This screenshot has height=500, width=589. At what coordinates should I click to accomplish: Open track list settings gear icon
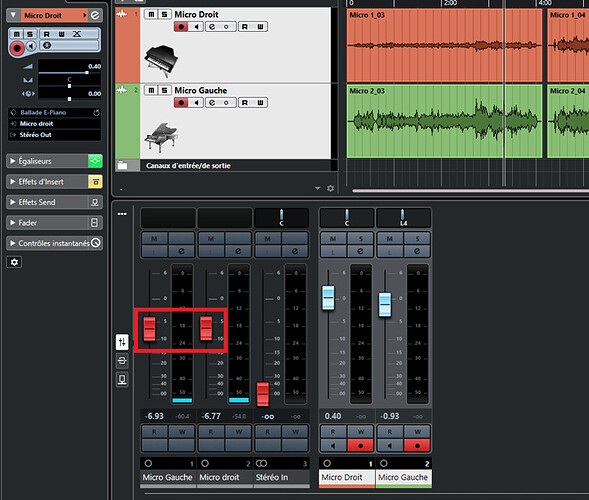point(330,188)
